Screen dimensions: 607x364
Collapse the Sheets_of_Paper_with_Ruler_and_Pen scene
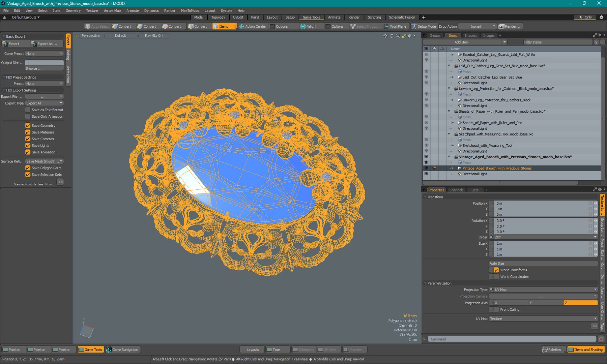449,111
